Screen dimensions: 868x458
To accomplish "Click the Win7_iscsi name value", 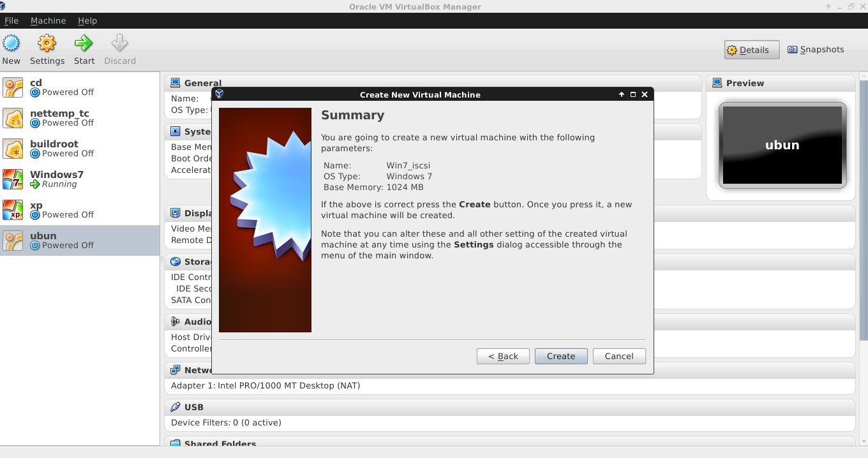I will point(408,165).
